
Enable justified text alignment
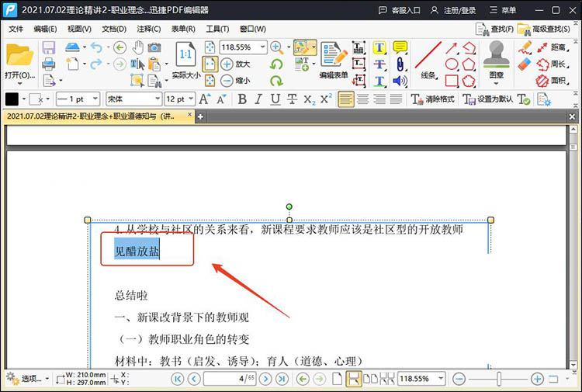coord(396,99)
